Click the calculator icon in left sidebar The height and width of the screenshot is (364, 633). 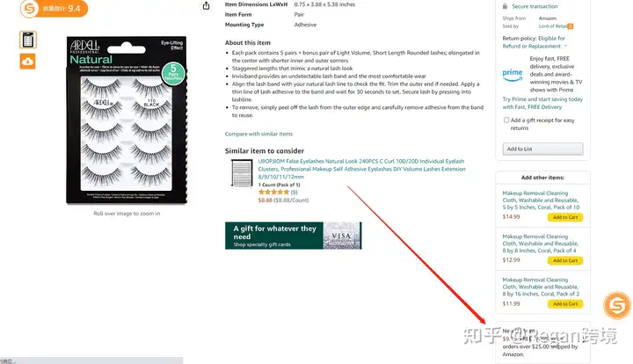tap(28, 40)
